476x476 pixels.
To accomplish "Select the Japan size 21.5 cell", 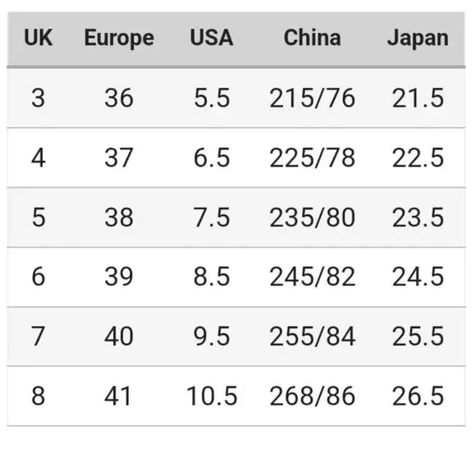I will point(418,98).
